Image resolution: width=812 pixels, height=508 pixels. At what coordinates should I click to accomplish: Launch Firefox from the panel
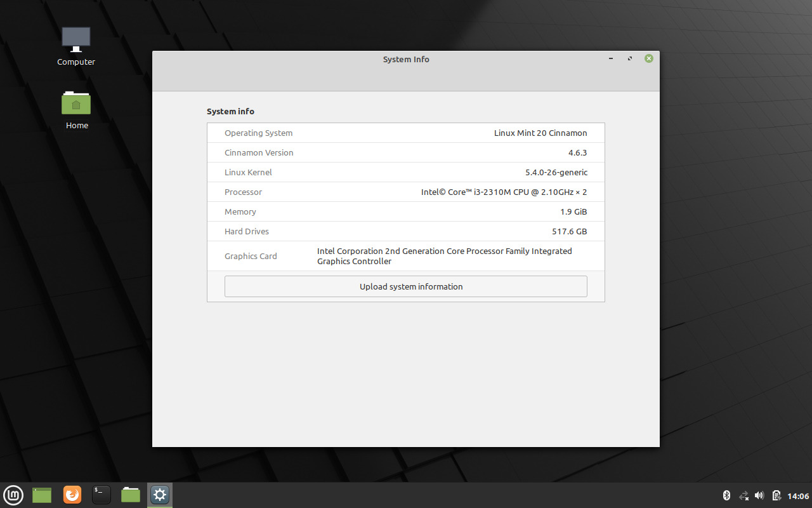pyautogui.click(x=72, y=495)
